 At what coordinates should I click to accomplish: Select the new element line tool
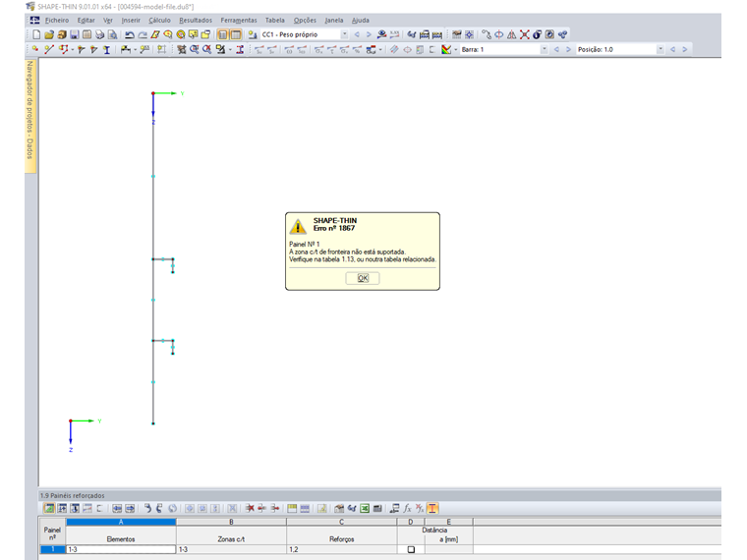coord(49,49)
